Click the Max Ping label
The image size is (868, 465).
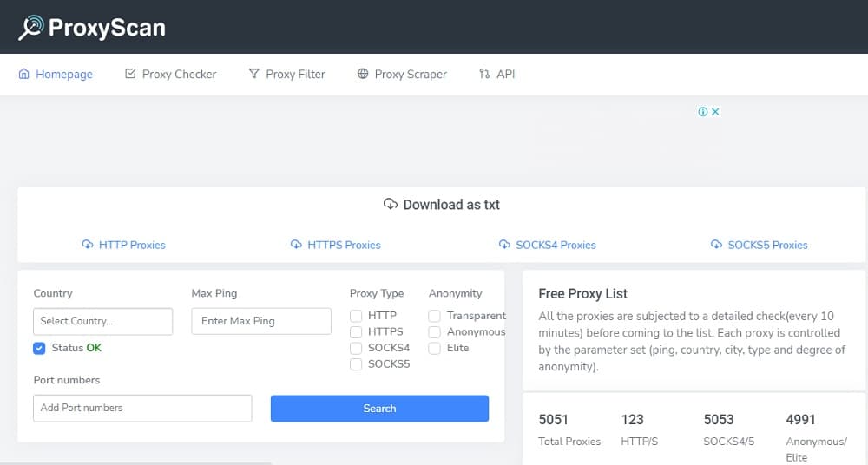click(214, 294)
